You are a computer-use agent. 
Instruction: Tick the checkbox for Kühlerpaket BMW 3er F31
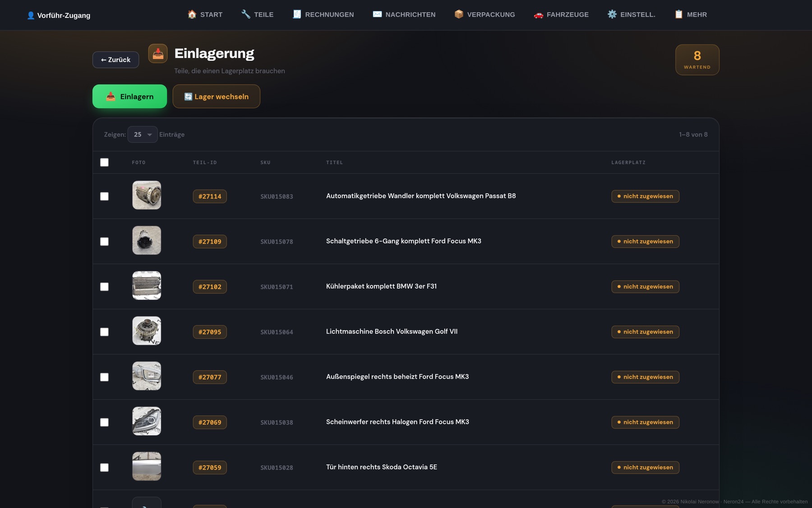(104, 287)
